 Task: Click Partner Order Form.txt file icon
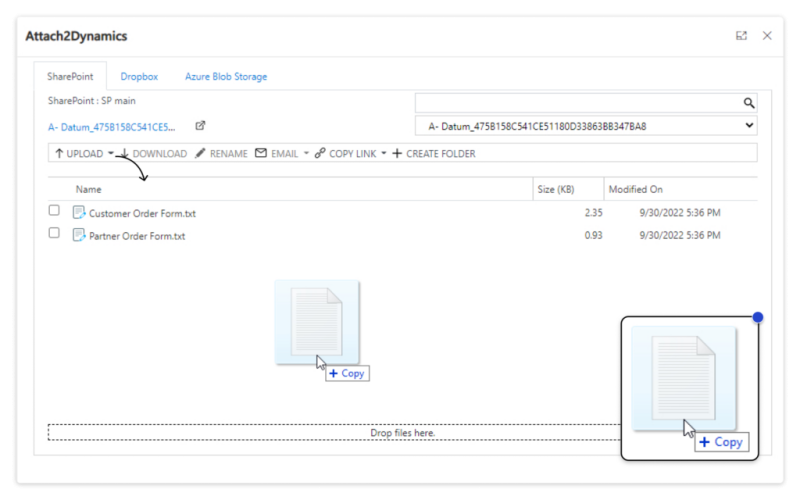coord(79,235)
